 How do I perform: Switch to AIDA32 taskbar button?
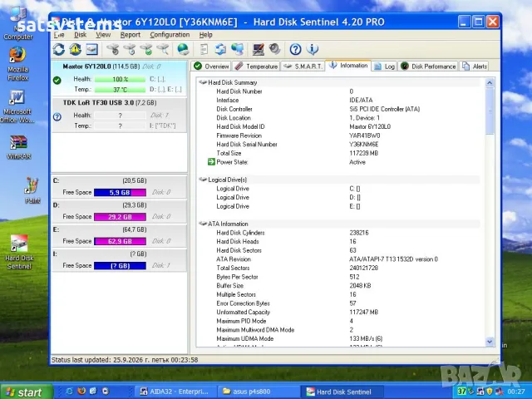[175, 392]
